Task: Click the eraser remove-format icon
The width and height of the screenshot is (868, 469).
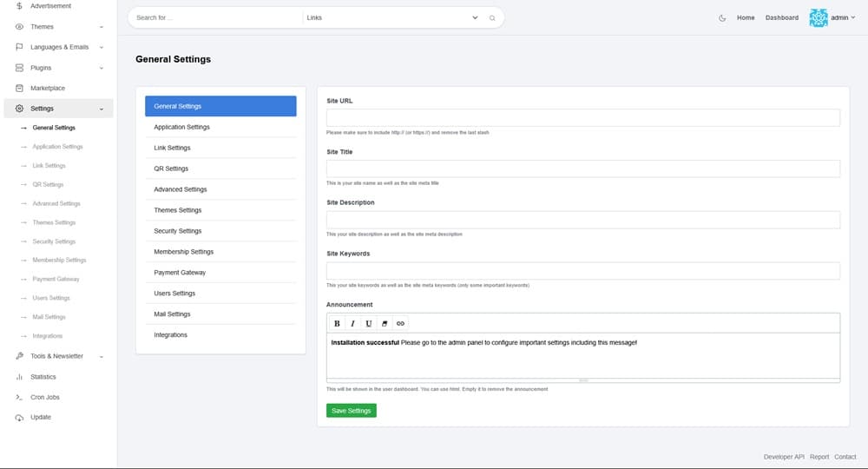Action: (385, 323)
